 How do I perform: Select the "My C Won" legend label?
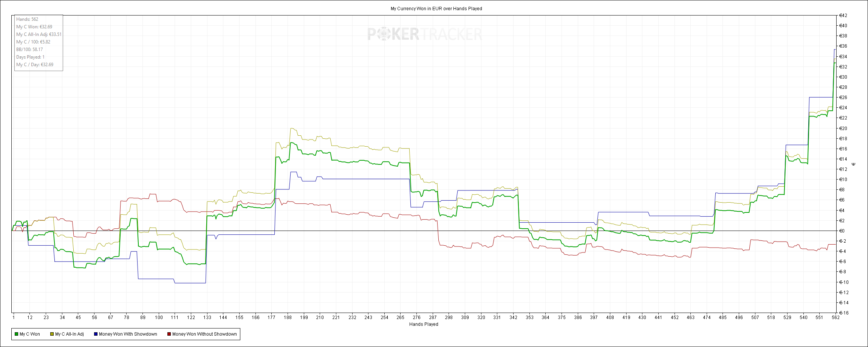30,334
